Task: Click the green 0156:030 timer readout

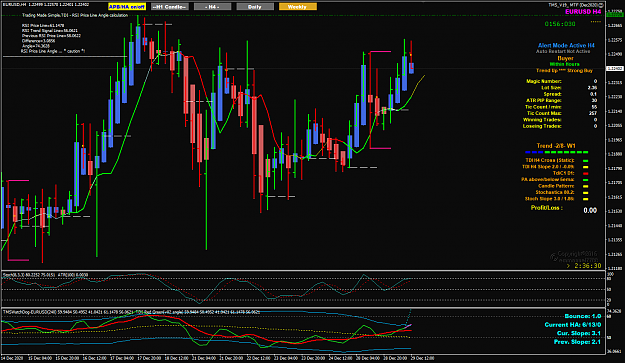Action: (560, 24)
